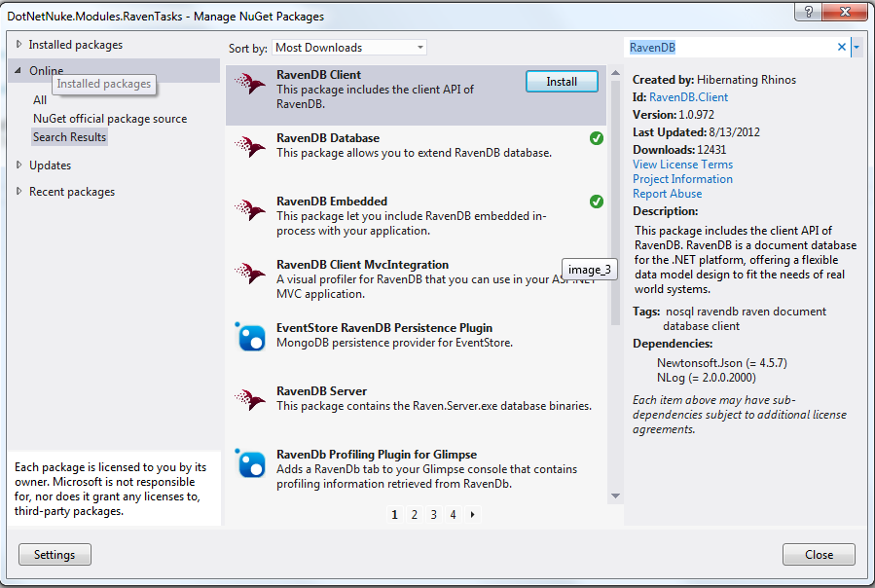Screen dimensions: 875x588
Task: Click the green installed checkmark for RavenDB Database
Action: pyautogui.click(x=597, y=138)
